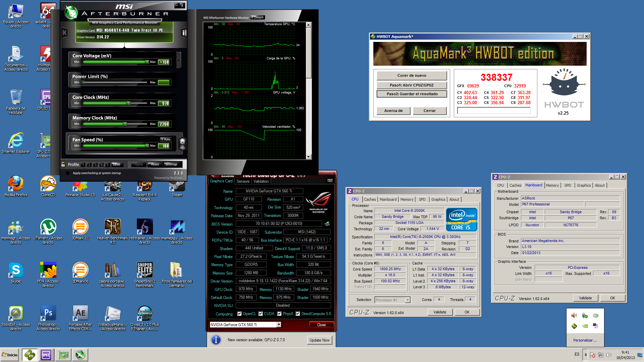Open the fan User Define gear icon
Screen dimensions: 644x362
[x=182, y=143]
